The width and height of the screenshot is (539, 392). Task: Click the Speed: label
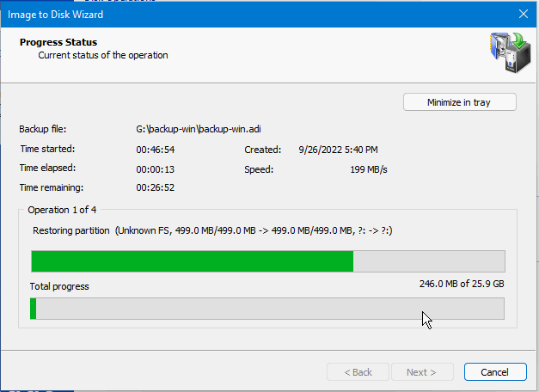click(x=259, y=169)
